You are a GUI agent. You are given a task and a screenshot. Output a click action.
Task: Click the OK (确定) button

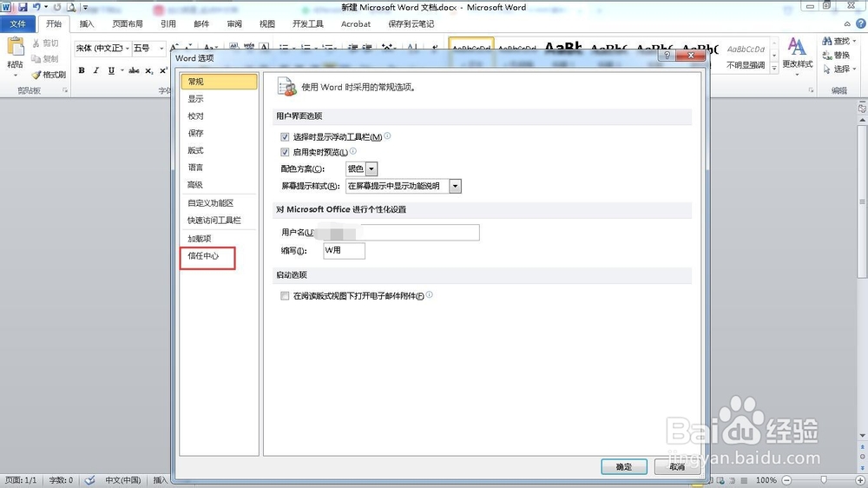[624, 467]
